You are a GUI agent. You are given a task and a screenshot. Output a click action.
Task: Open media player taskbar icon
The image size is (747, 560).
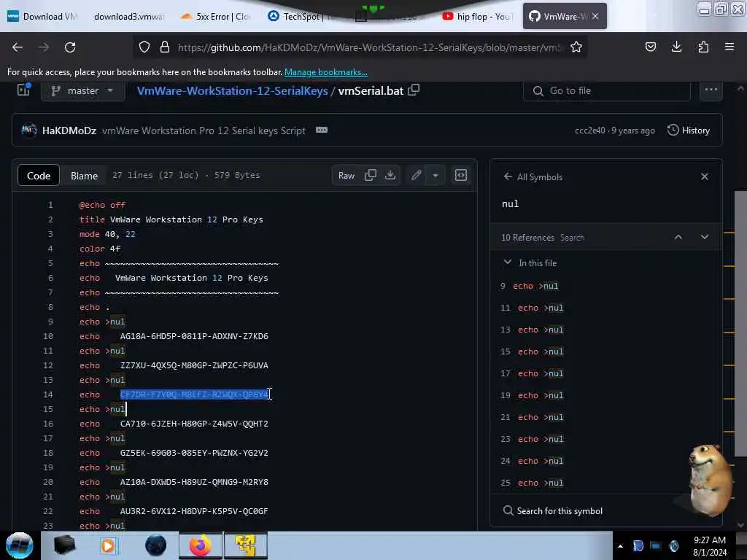tap(108, 545)
